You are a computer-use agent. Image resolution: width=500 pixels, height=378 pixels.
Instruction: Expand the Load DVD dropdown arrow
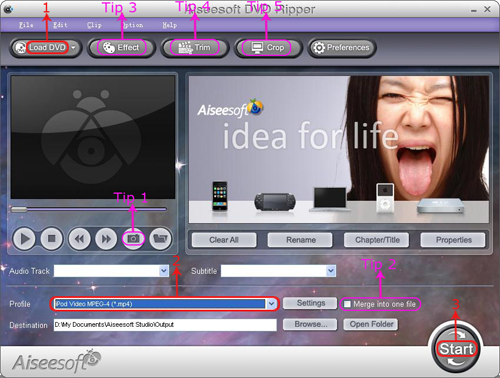click(74, 48)
